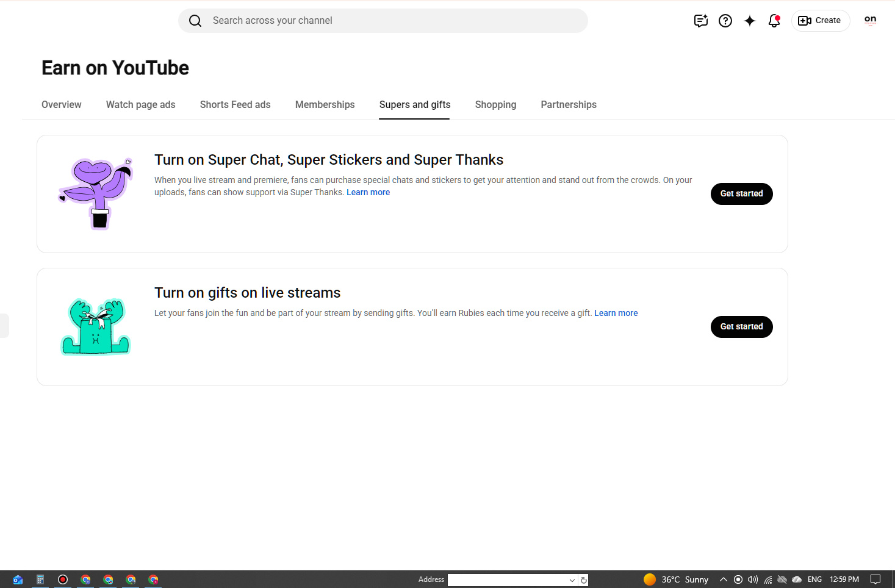Screen dimensions: 895x588
Task: Open the volume speaker tray icon
Action: (753, 579)
